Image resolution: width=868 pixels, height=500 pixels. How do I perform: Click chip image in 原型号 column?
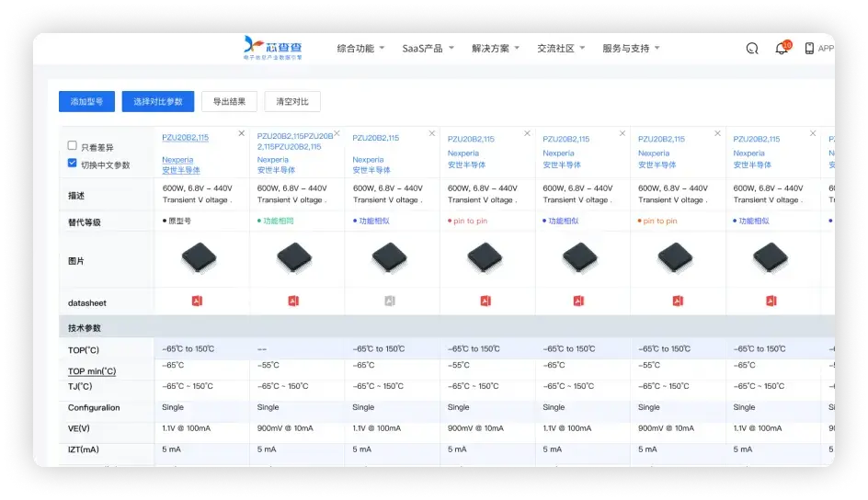tap(199, 257)
